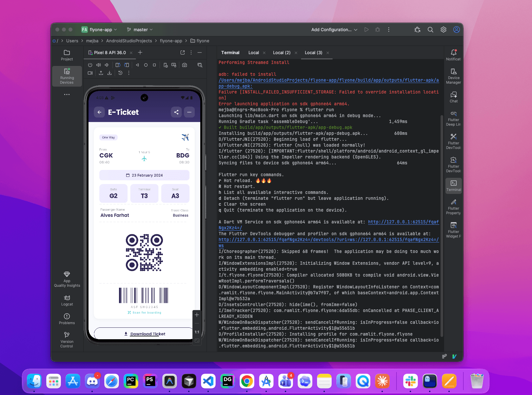The image size is (532, 395).
Task: Tap Download Ticket button in emulator
Action: tap(145, 334)
